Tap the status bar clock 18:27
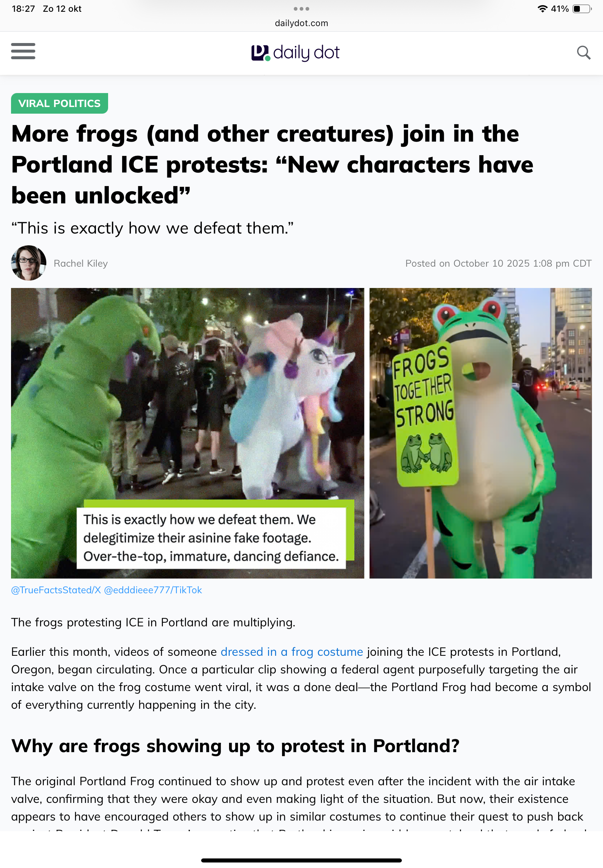603x868 pixels. 24,9
